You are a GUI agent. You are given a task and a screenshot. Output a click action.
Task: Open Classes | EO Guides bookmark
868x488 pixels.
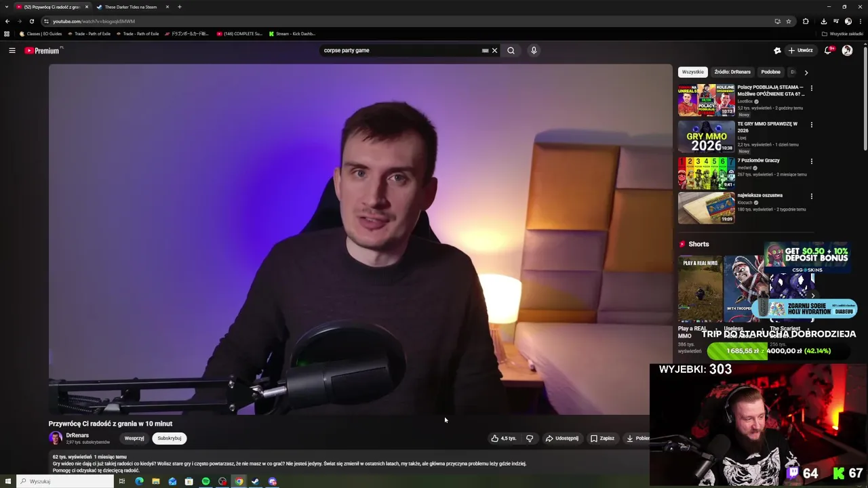pos(41,34)
